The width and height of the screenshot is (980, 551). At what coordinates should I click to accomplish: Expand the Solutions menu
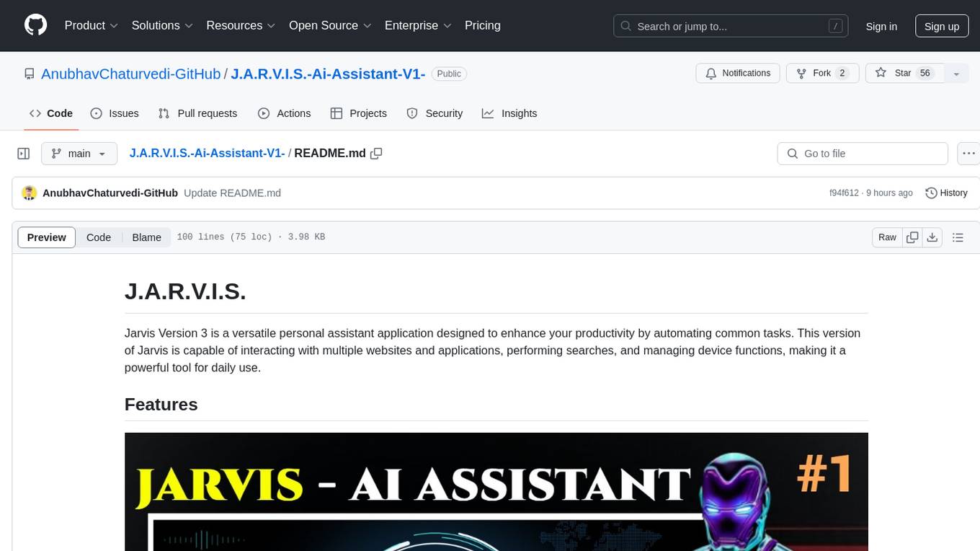pos(162,25)
